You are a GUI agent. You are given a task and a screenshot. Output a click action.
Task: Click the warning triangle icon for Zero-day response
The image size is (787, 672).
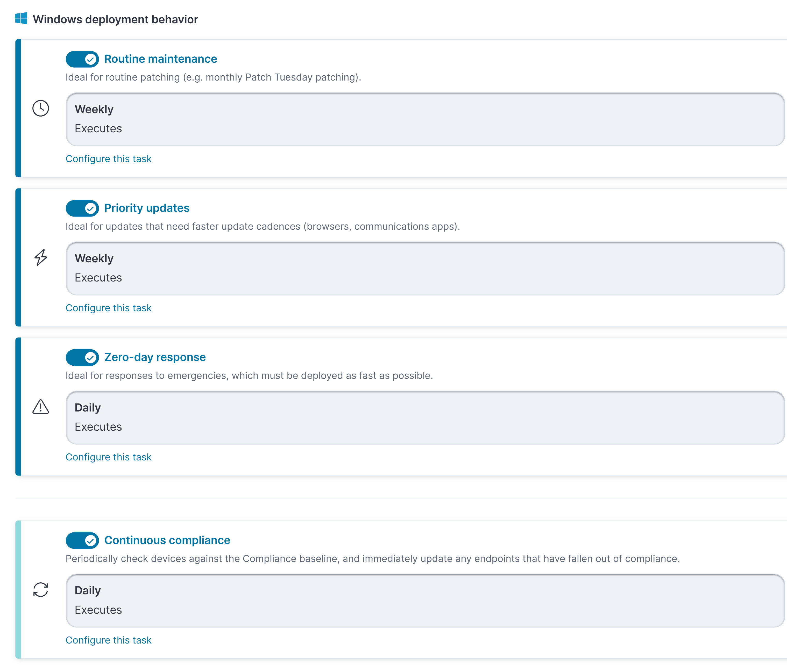(x=40, y=407)
